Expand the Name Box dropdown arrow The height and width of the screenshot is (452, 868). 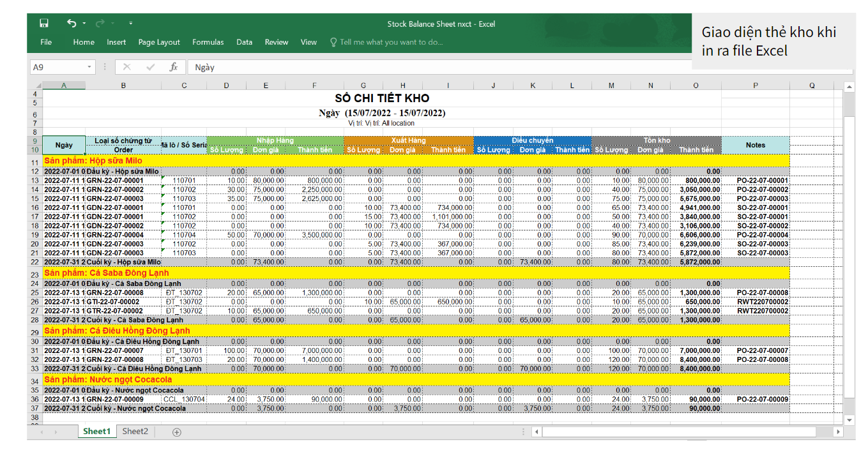coord(89,67)
